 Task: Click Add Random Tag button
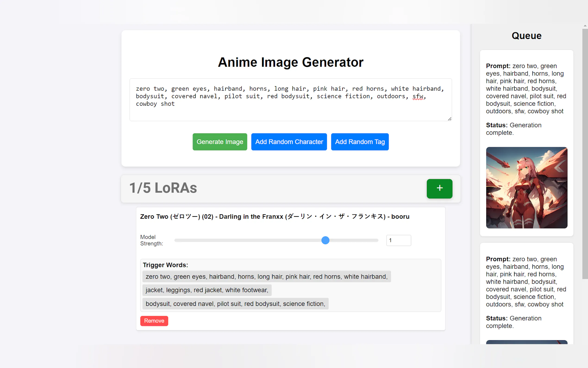pyautogui.click(x=360, y=142)
